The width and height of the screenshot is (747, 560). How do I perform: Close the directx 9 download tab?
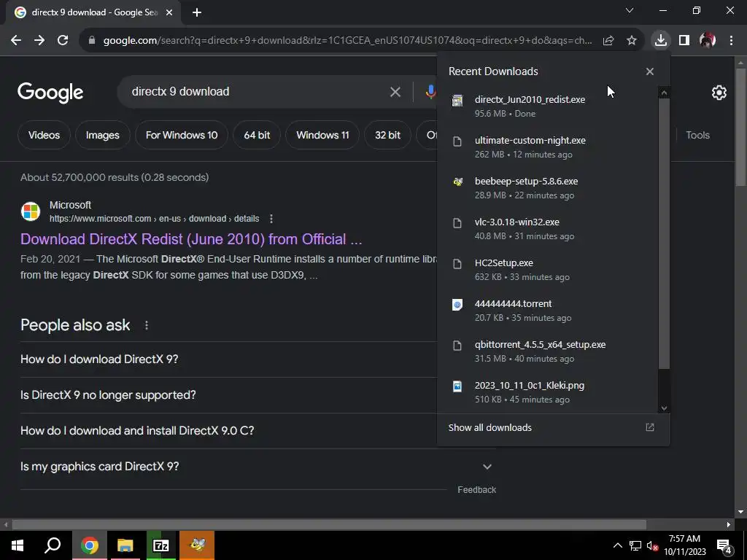pos(169,13)
